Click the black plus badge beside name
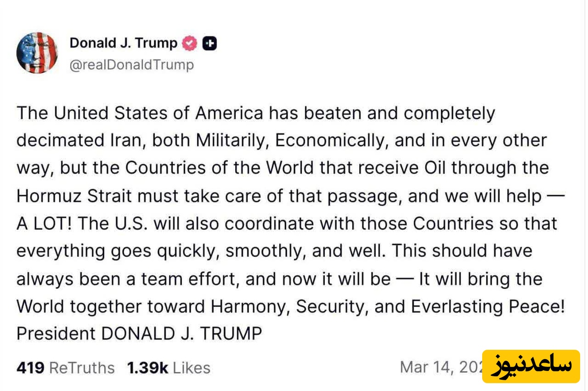 [x=210, y=44]
